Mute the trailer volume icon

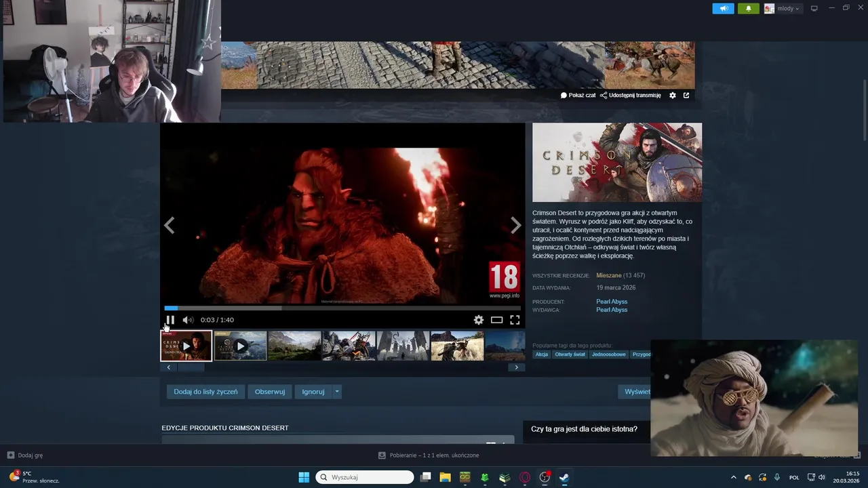pos(188,320)
